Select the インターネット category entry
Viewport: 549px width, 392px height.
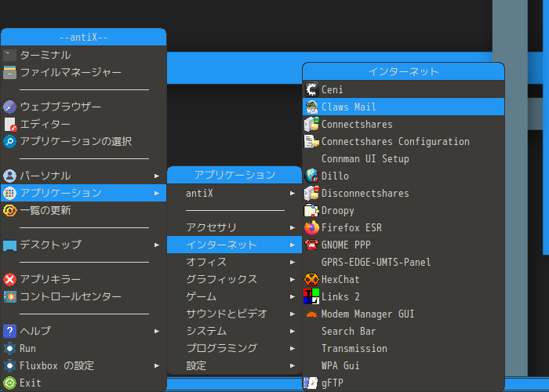[x=235, y=245]
